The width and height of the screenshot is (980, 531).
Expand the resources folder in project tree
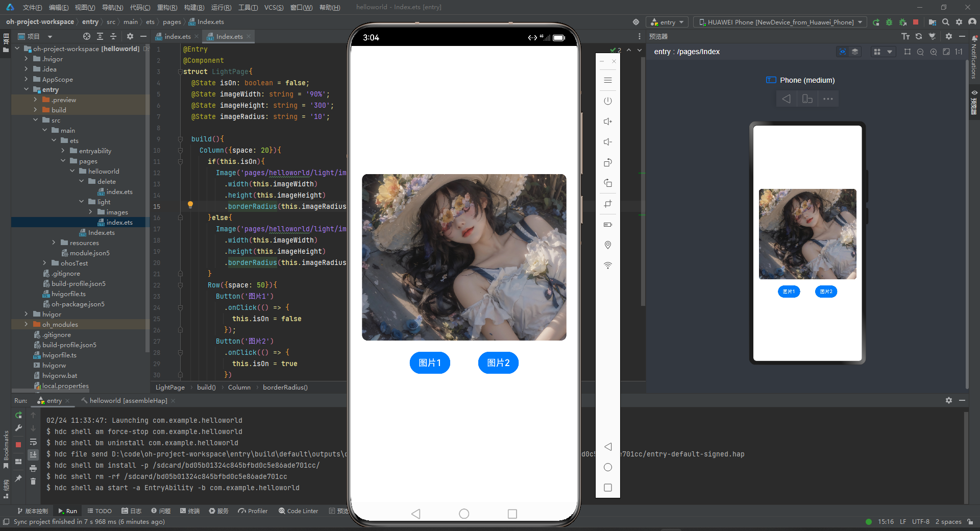point(54,243)
